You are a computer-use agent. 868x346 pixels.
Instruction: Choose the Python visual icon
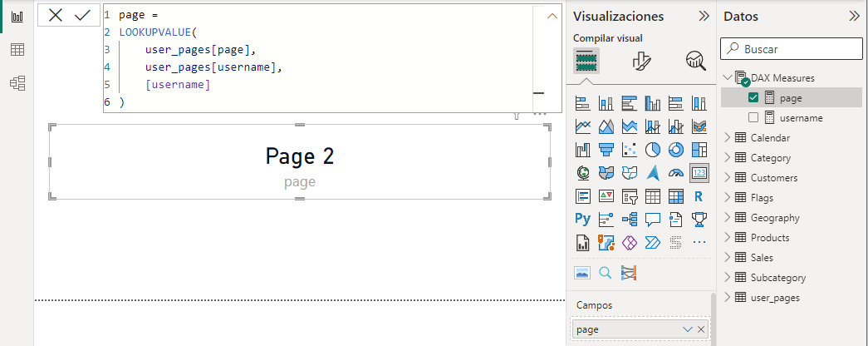[x=582, y=220]
